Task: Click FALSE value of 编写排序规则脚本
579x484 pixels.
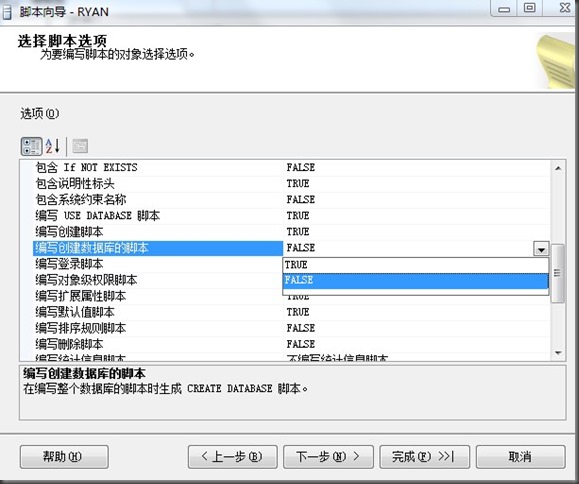Action: (x=301, y=328)
